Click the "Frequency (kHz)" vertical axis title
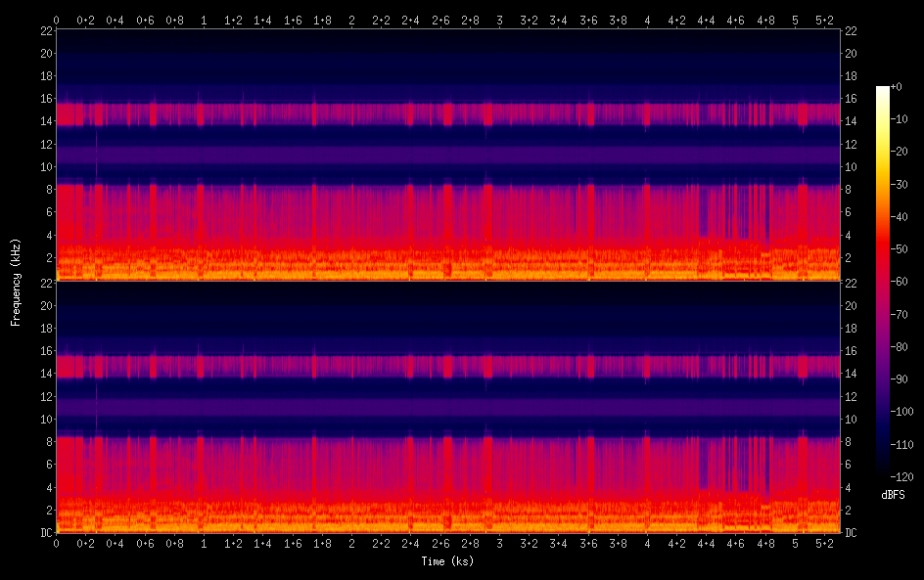Screen dimensions: 924x580 (x=16, y=282)
